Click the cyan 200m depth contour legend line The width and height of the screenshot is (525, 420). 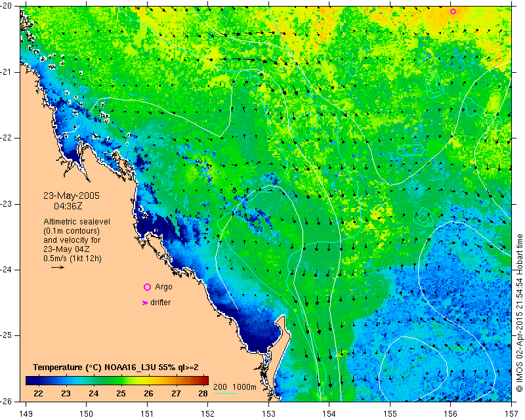click(224, 393)
